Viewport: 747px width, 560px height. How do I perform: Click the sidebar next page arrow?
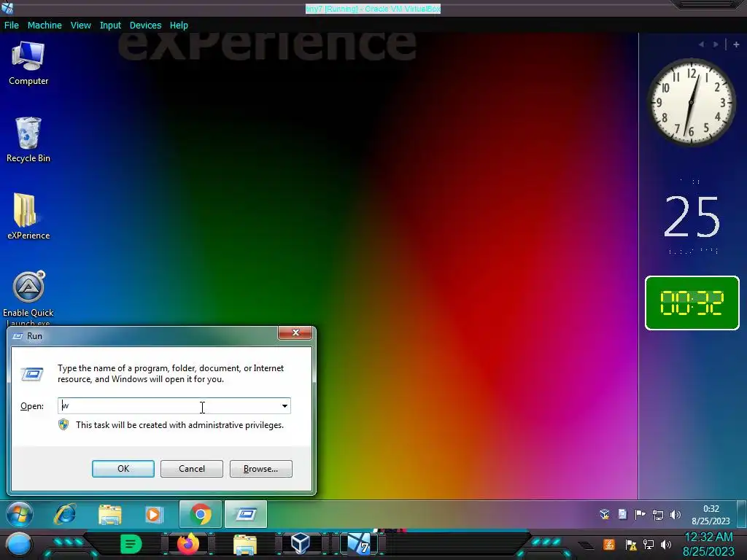(x=716, y=44)
